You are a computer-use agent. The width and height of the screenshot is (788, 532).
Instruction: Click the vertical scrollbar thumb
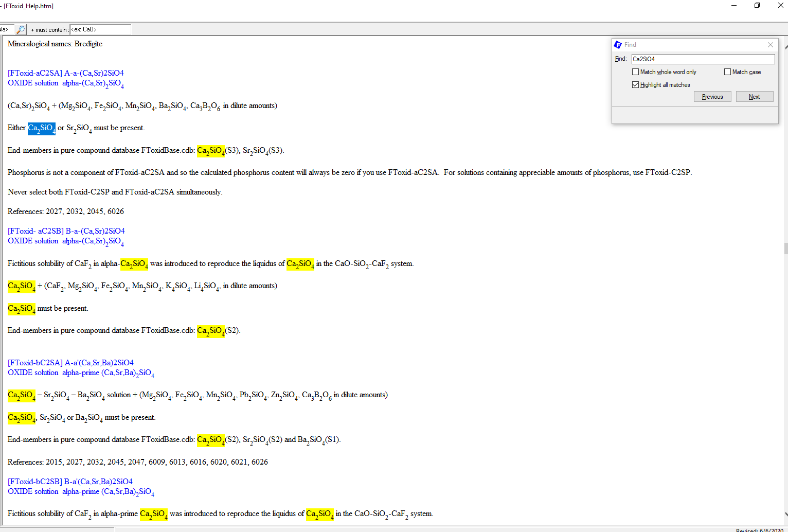tap(785, 249)
